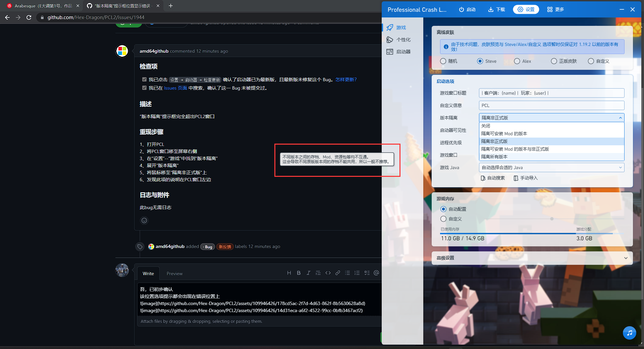Toggle the Issues search confirmation checkbox
The width and height of the screenshot is (644, 349).
point(144,88)
